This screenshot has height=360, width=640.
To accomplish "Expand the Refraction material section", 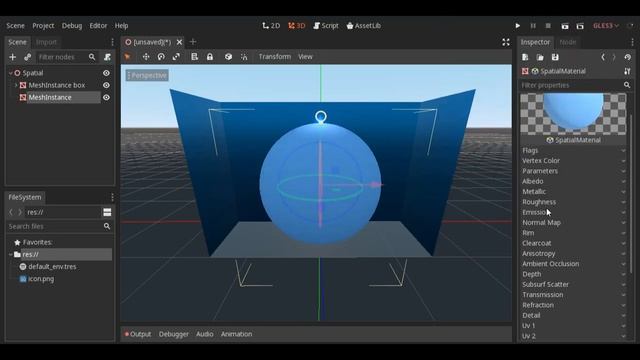I will point(573,305).
